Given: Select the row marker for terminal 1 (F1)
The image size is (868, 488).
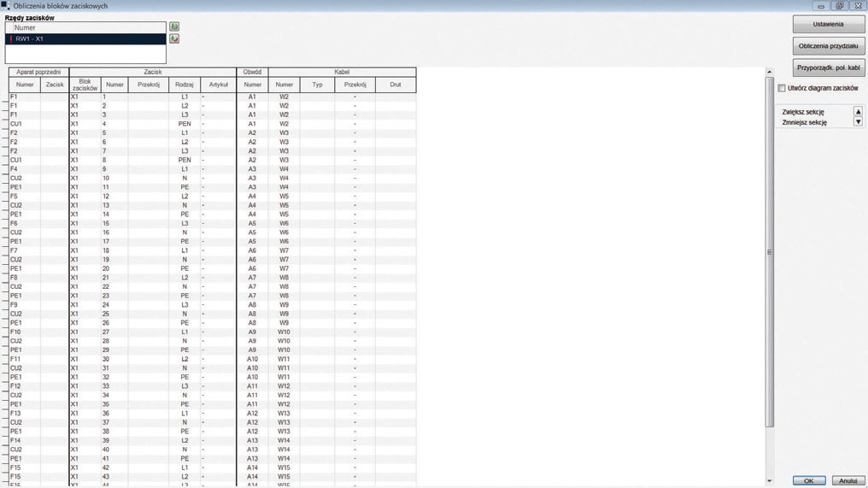Looking at the screenshot, I should point(5,97).
